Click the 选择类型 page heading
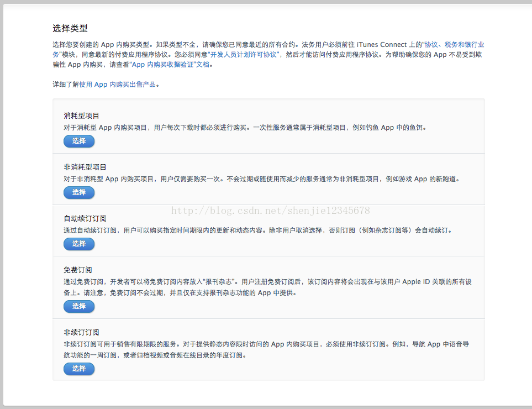The width and height of the screenshot is (532, 409). [70, 29]
